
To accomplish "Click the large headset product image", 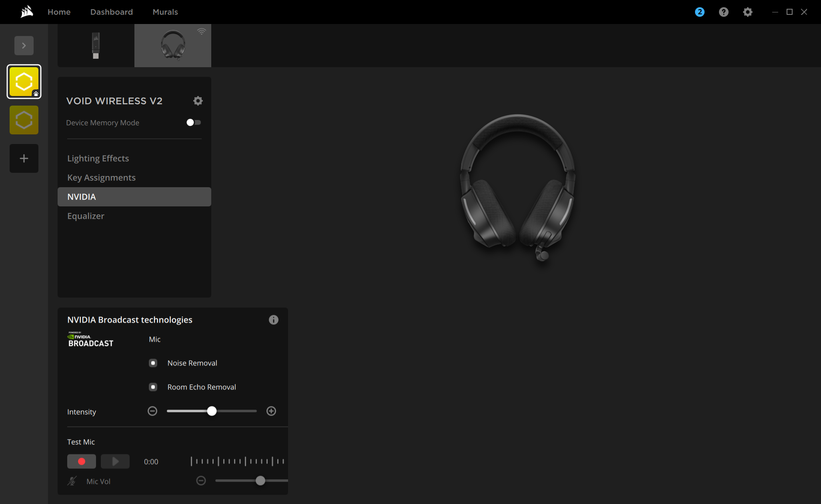I will pos(518,187).
